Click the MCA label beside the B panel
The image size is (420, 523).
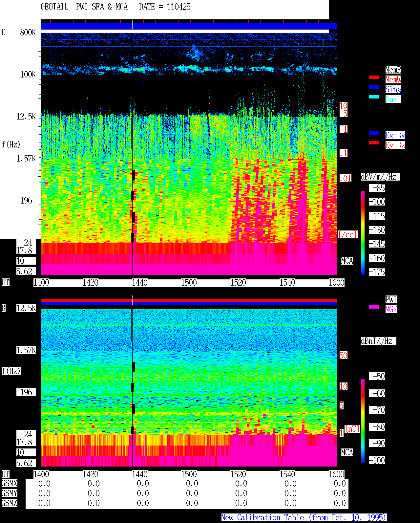347,452
